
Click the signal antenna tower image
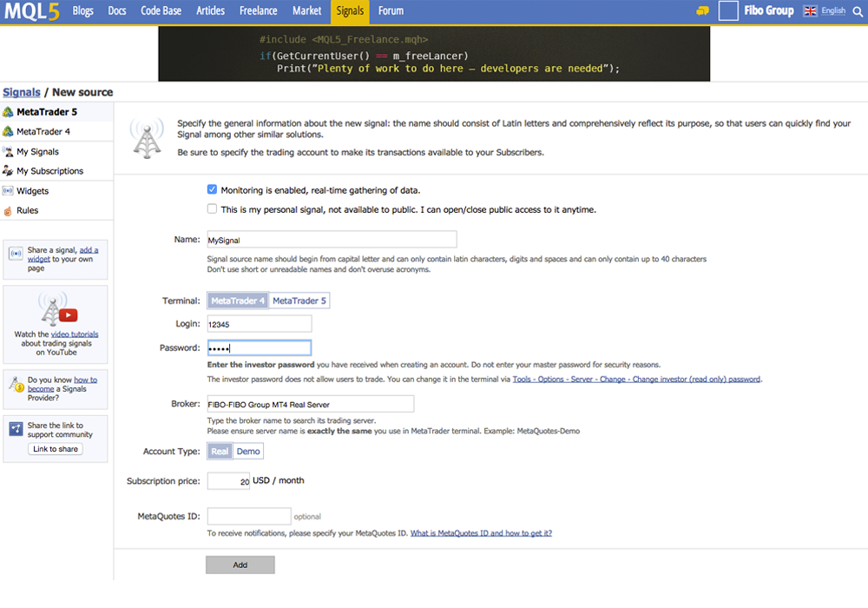pos(147,138)
